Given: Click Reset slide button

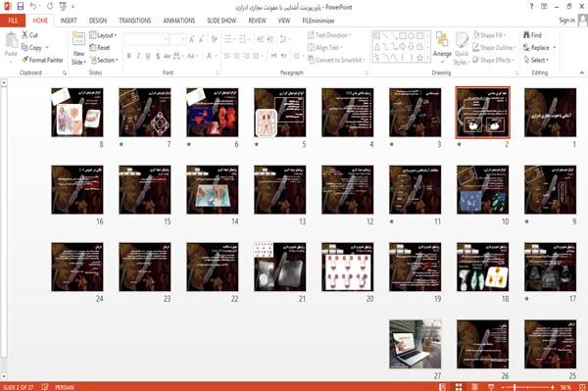Looking at the screenshot, I should [100, 48].
